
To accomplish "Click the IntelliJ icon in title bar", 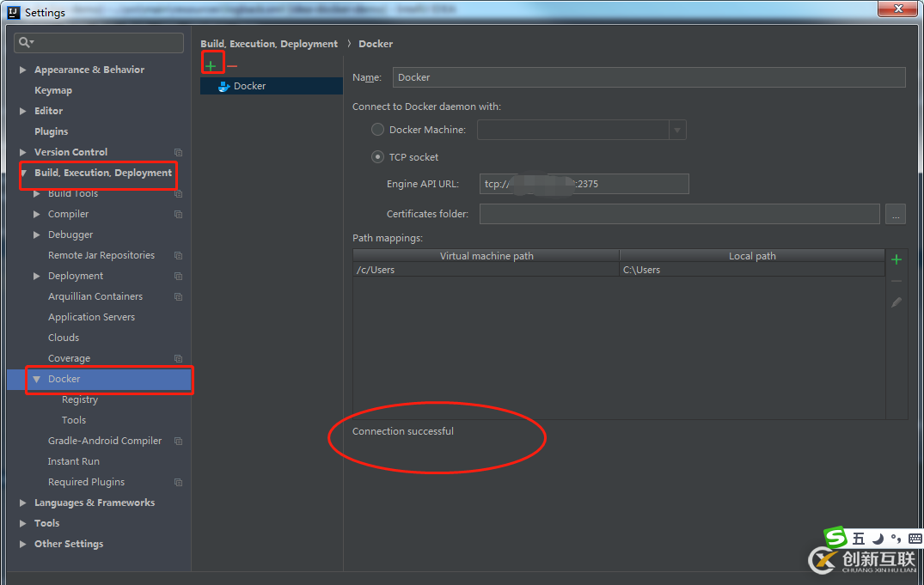I will [x=13, y=12].
